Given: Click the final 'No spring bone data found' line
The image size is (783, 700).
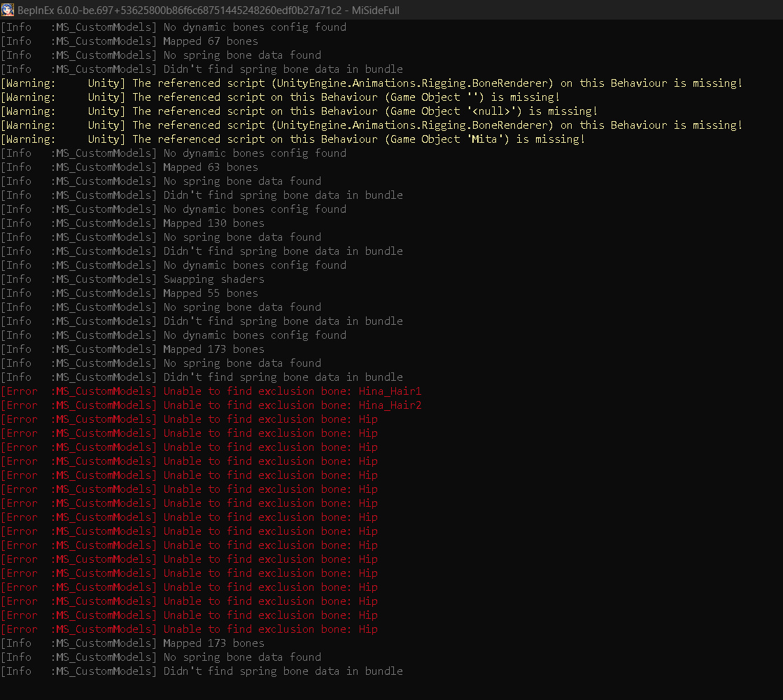Looking at the screenshot, I should point(242,657).
